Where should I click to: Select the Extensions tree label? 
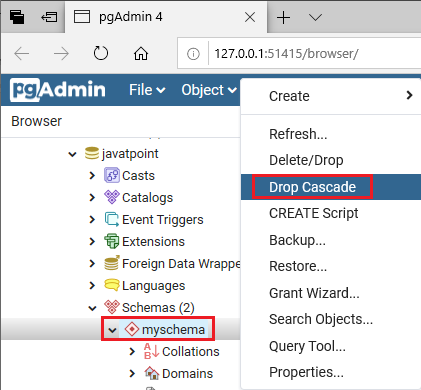click(x=153, y=241)
